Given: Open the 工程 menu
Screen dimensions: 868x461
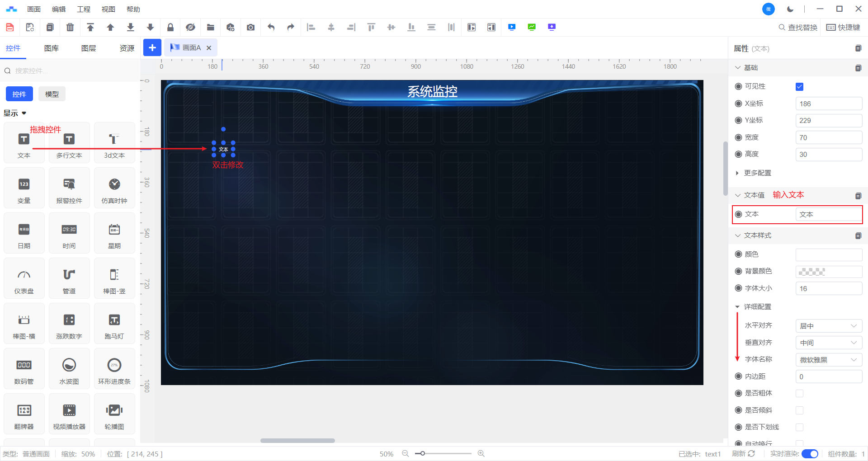Looking at the screenshot, I should (84, 9).
